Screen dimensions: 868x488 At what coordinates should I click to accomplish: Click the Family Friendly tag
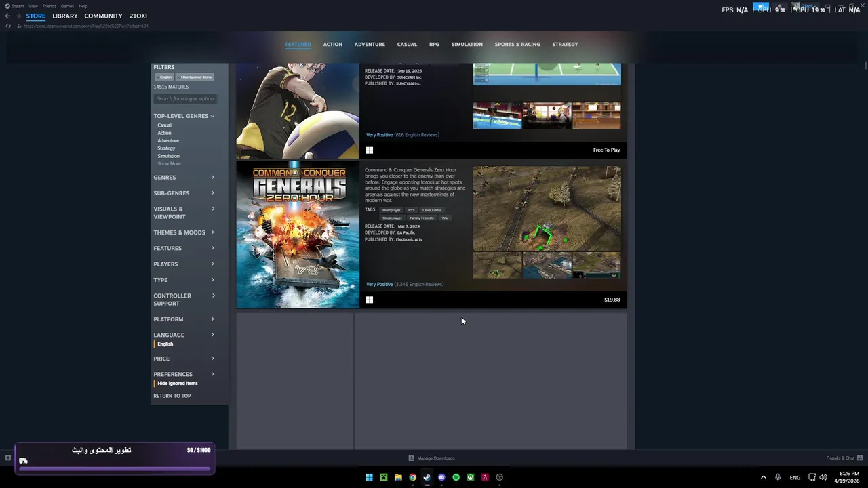tap(422, 218)
